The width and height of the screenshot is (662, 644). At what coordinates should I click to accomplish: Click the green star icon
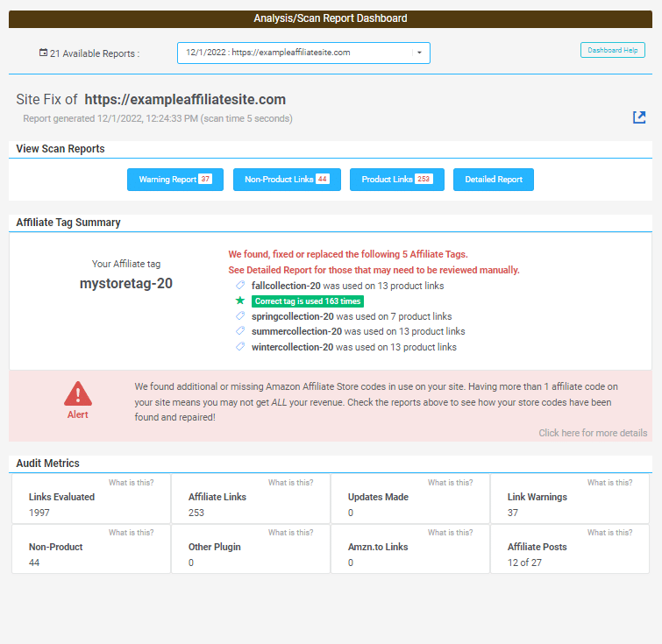240,301
